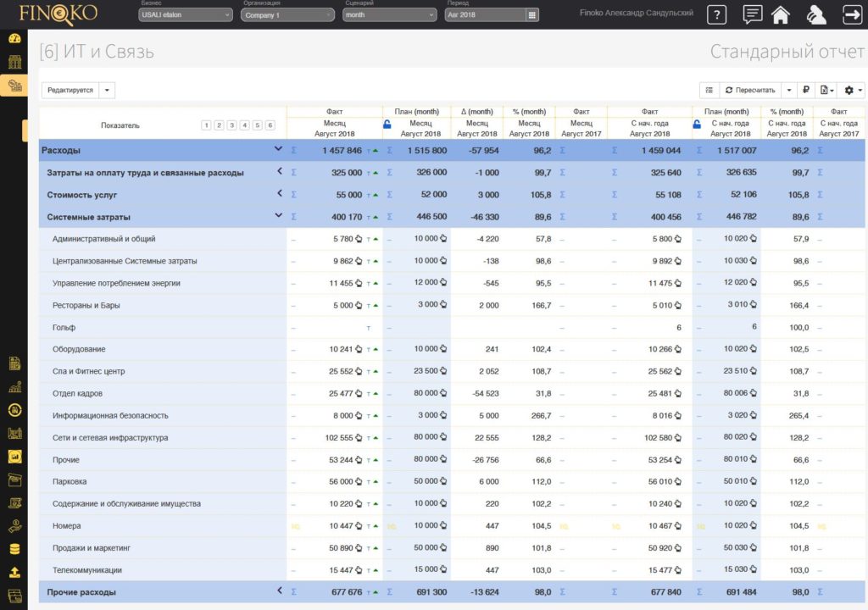The height and width of the screenshot is (610, 868).
Task: Open the Сценарий dropdown showing month
Action: [x=389, y=15]
